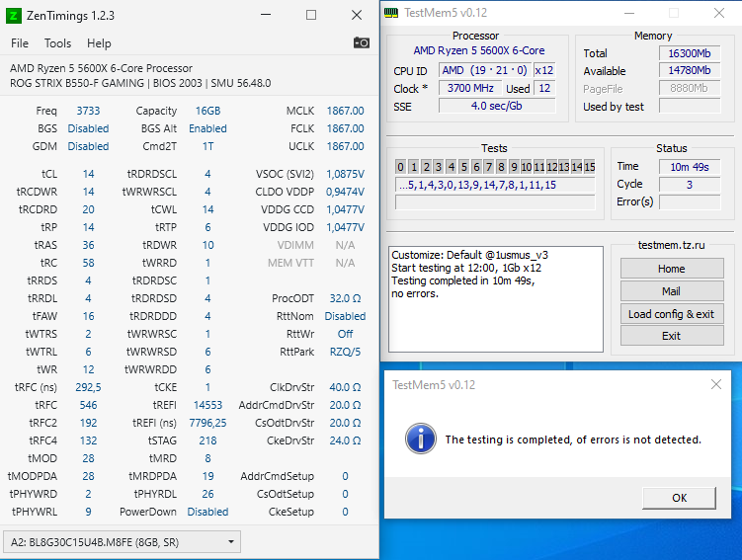742x560 pixels.
Task: Click the CLDO VDDP value 0,9474V
Action: (346, 192)
